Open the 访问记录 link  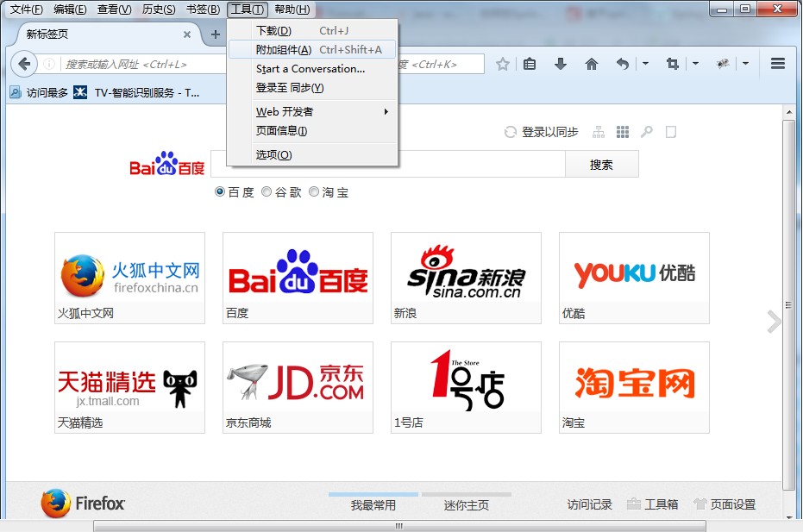pos(589,504)
